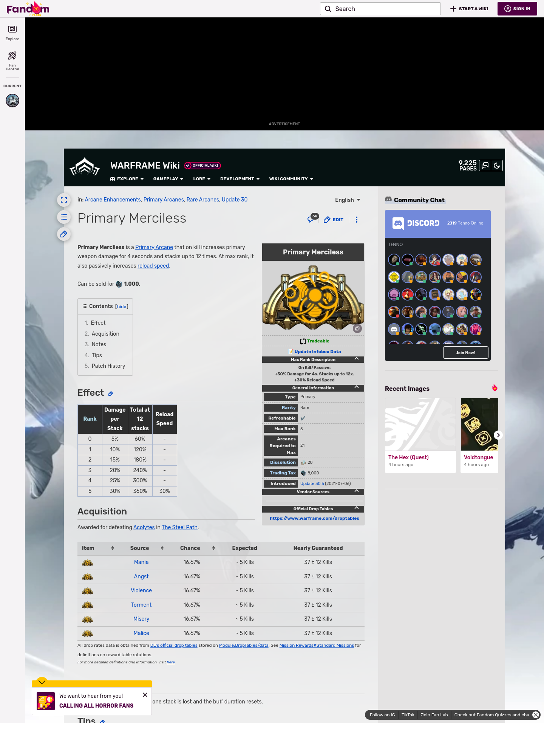Screen dimensions: 544x756
Task: Open the LORE menu
Action: tap(202, 179)
